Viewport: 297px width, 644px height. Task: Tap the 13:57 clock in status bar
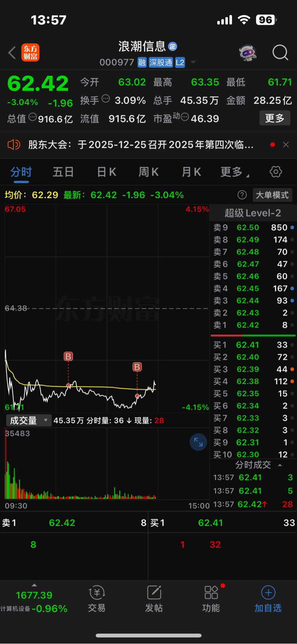coord(49,20)
